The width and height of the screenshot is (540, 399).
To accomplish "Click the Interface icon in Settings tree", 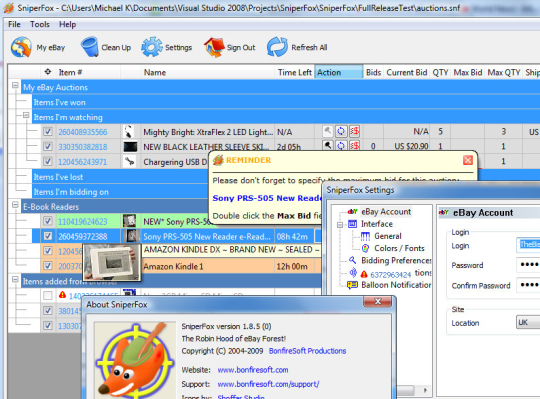I will [x=352, y=224].
